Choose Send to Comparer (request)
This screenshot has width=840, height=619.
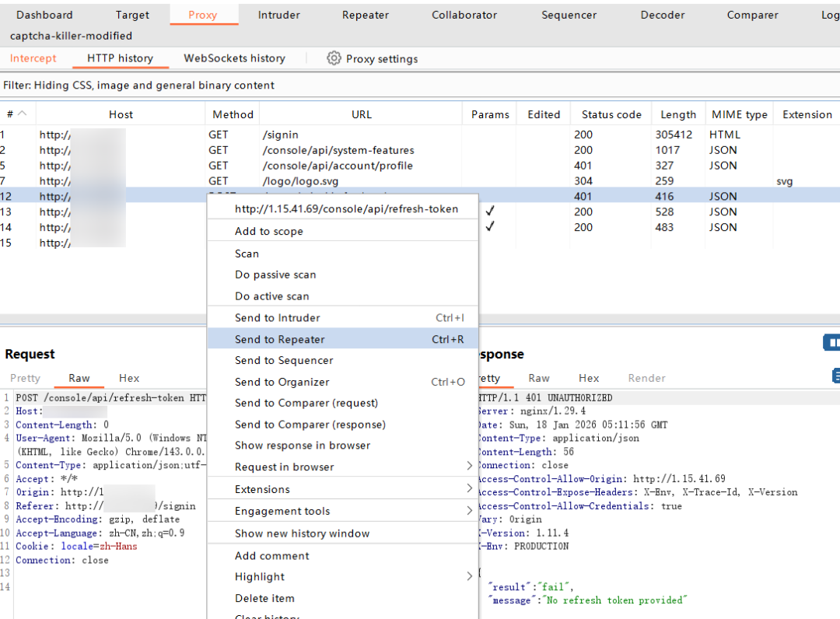(x=343, y=403)
